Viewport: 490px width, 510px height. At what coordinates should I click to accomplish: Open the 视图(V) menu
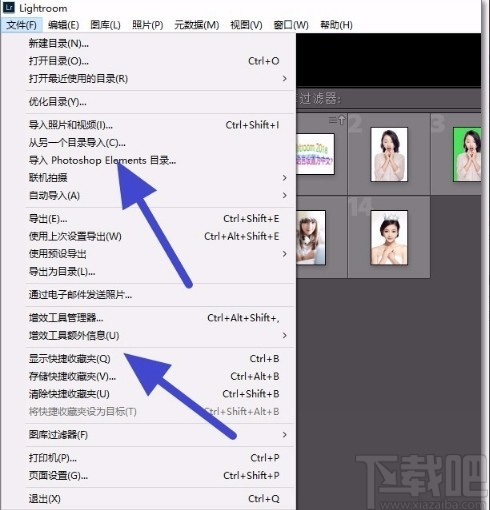[x=246, y=25]
